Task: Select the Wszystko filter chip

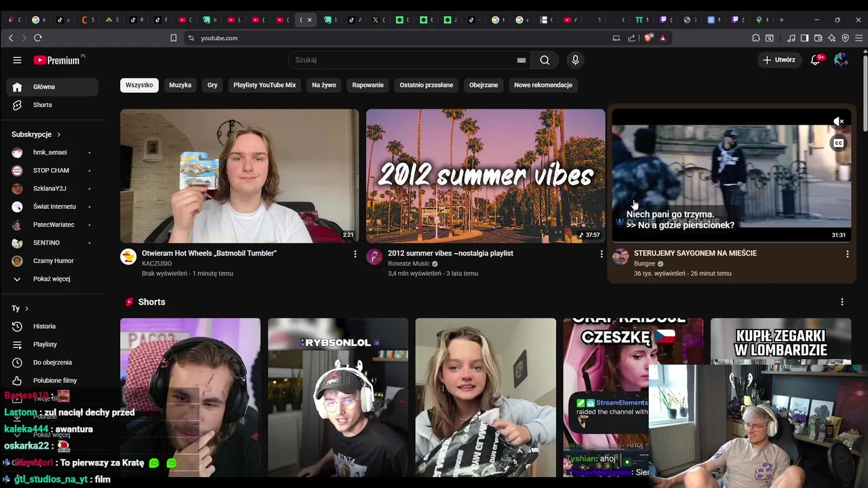Action: point(139,85)
